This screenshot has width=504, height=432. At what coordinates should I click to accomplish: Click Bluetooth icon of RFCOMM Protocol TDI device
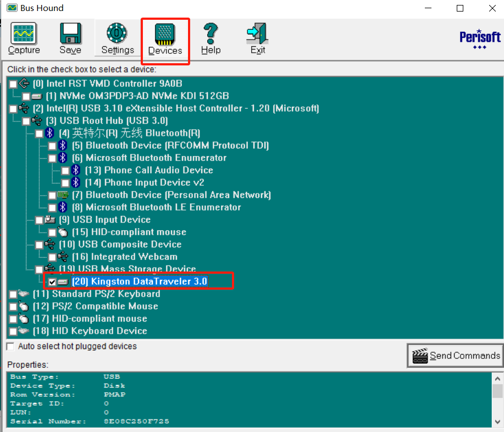[63, 145]
